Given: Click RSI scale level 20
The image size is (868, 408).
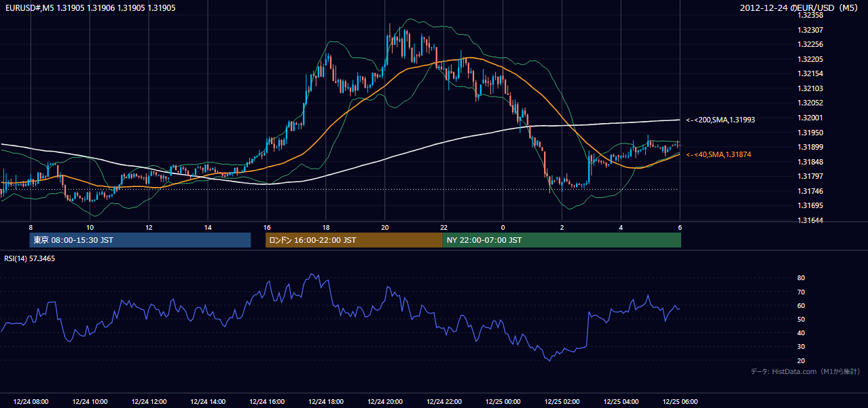Looking at the screenshot, I should coord(801,360).
